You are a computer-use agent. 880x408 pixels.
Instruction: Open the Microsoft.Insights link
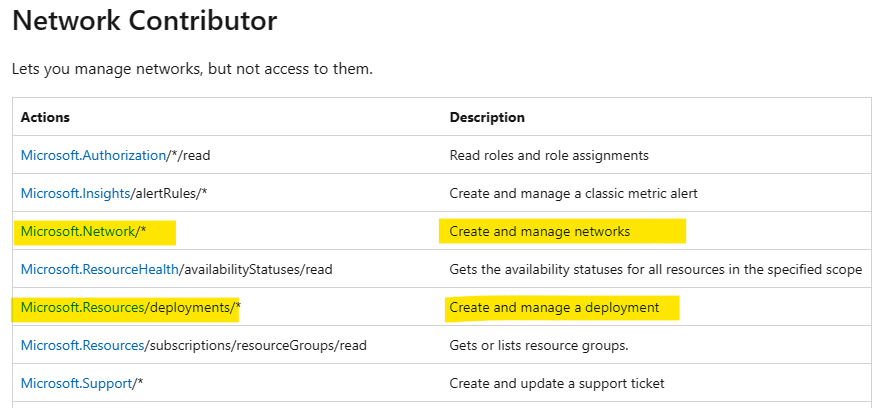click(x=75, y=194)
